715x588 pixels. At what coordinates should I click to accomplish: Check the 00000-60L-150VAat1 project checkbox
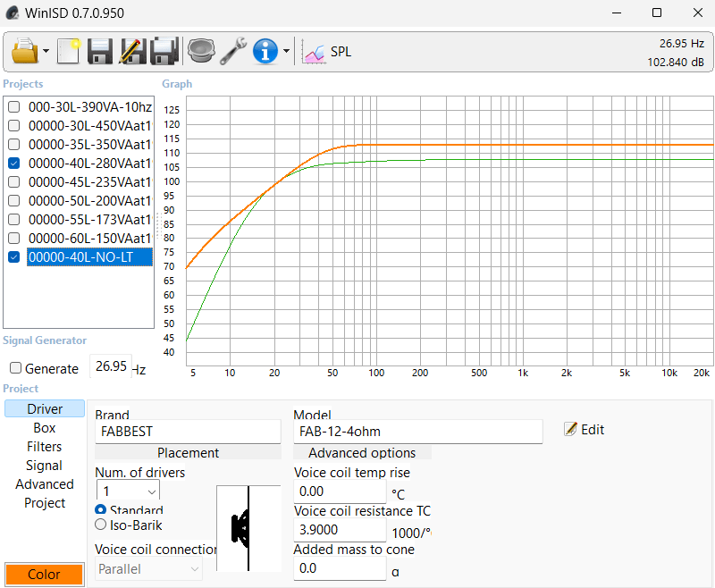[14, 238]
